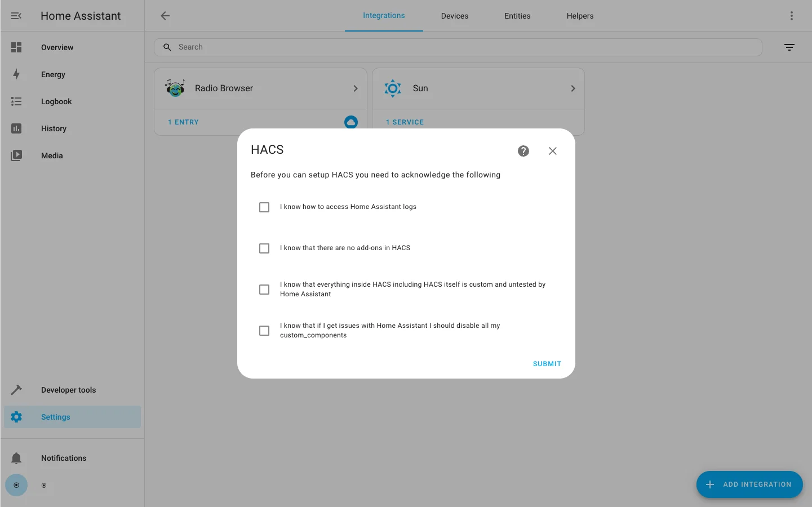This screenshot has width=812, height=507.
Task: Click the Developer tools hammer icon
Action: click(16, 390)
